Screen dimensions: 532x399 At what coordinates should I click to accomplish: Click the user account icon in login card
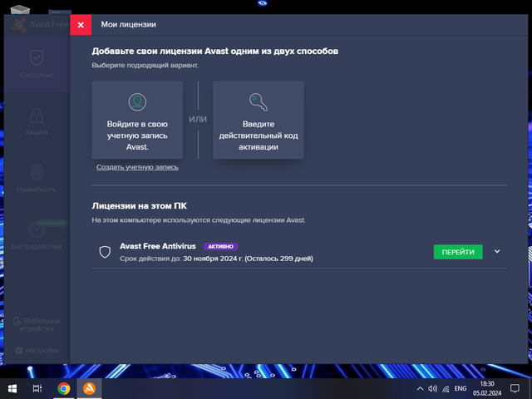[x=137, y=101]
